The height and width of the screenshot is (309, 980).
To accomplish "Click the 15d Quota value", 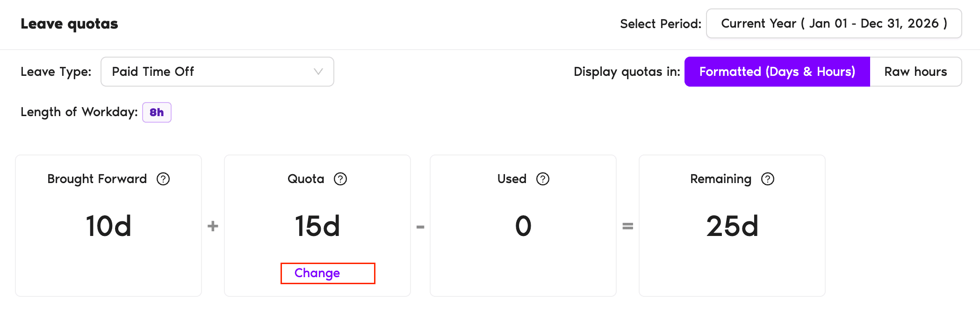I will click(317, 226).
